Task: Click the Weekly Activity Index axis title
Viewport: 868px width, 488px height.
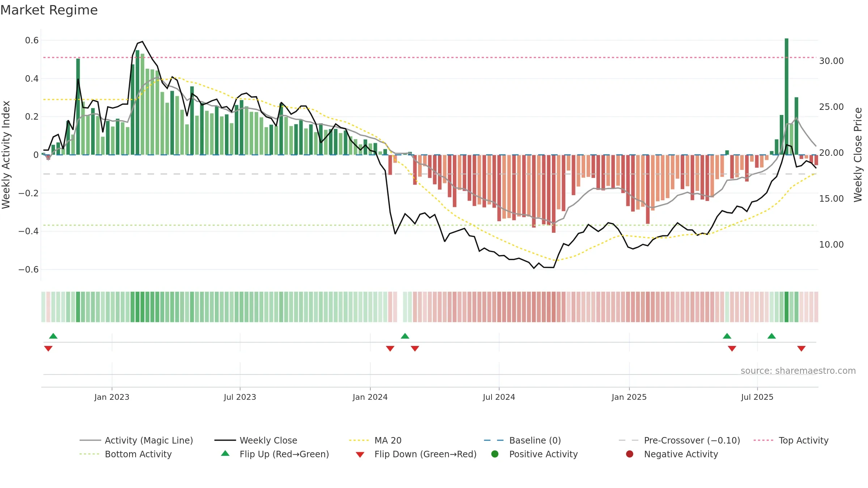Action: pyautogui.click(x=6, y=155)
